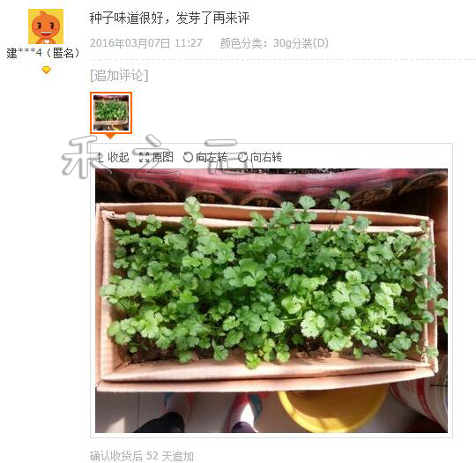The width and height of the screenshot is (476, 463).
Task: Click the 原图 expand-to-original icon
Action: [x=144, y=157]
